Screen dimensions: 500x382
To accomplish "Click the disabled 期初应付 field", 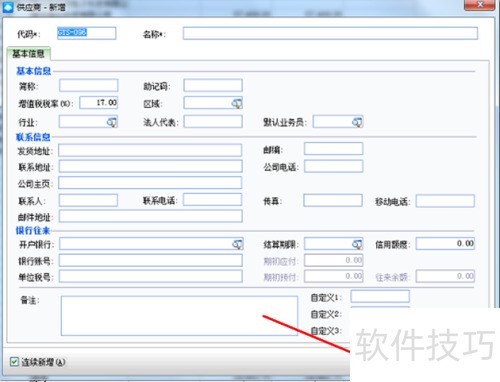I will [x=334, y=260].
